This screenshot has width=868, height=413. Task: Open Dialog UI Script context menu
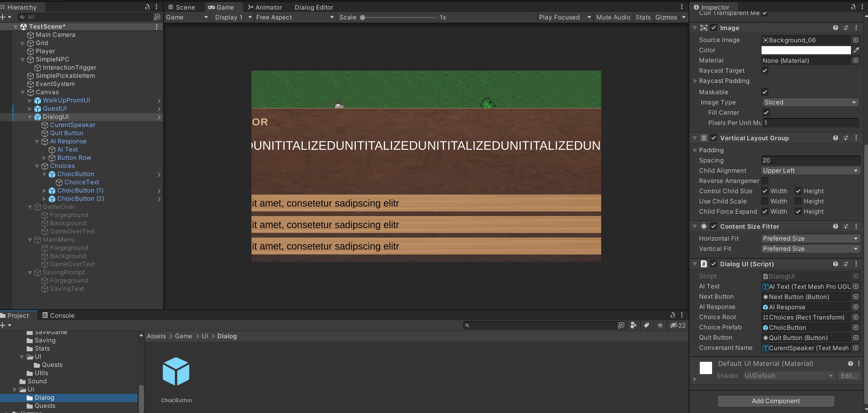856,264
